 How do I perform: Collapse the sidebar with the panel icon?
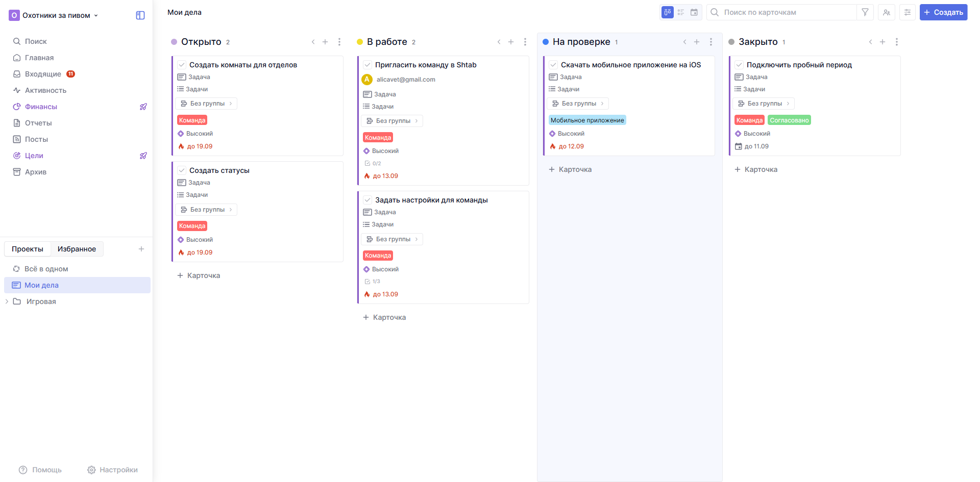140,15
